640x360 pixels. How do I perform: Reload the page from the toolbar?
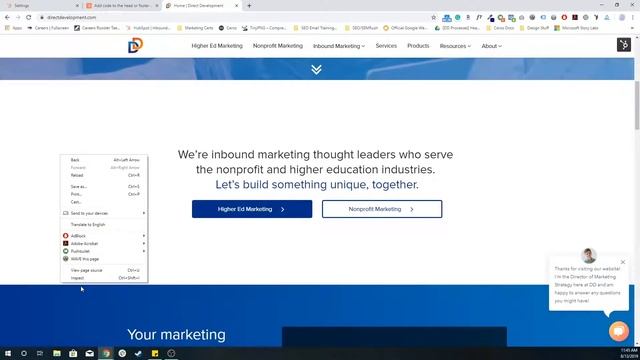[x=29, y=18]
